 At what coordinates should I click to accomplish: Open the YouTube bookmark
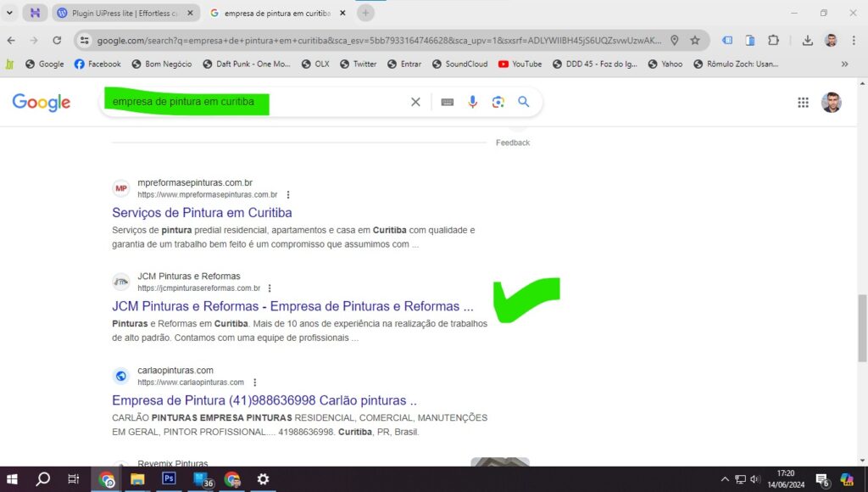click(x=520, y=64)
